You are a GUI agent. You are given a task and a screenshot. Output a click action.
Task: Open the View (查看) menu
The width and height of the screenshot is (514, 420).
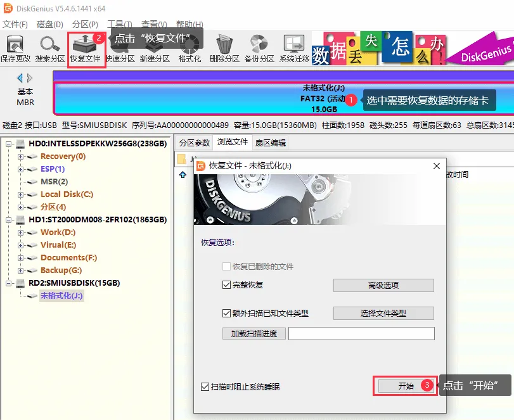(154, 24)
